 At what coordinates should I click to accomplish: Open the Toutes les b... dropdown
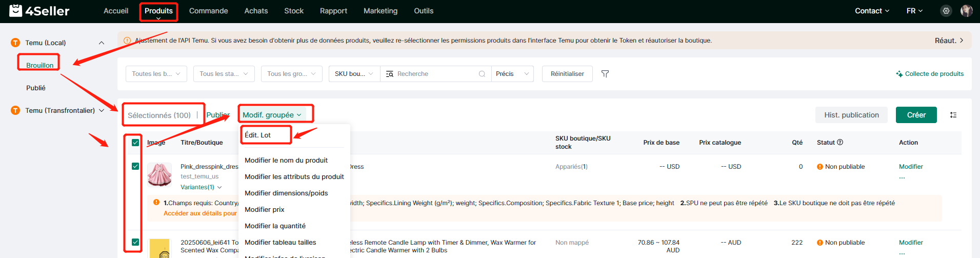(x=156, y=74)
